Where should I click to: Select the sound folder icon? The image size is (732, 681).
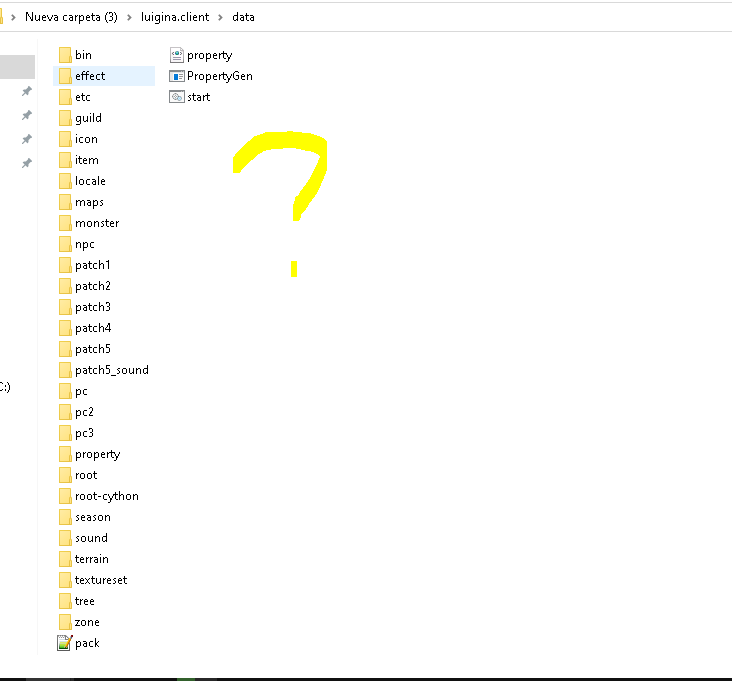point(65,538)
